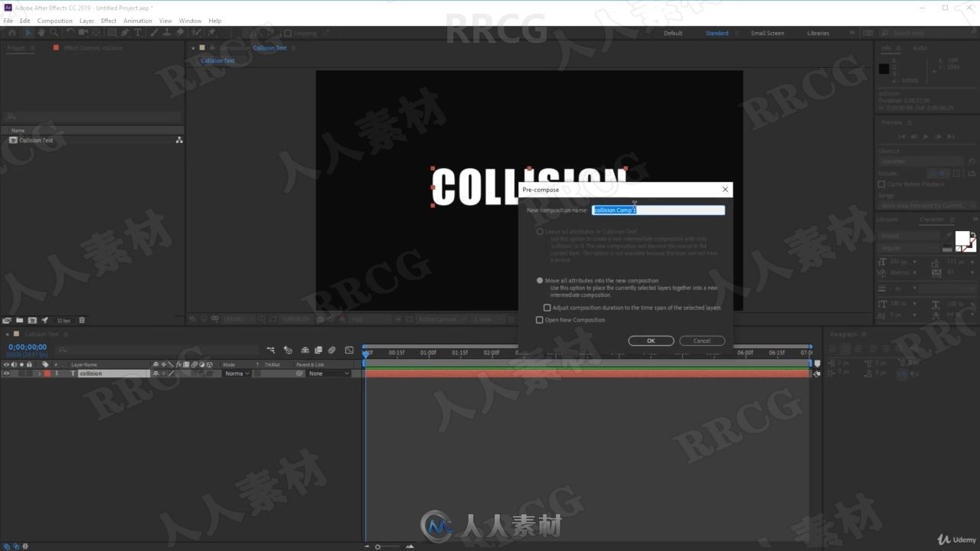Select the Zoom magnifier tool
This screenshot has height=551, width=980.
tap(54, 33)
